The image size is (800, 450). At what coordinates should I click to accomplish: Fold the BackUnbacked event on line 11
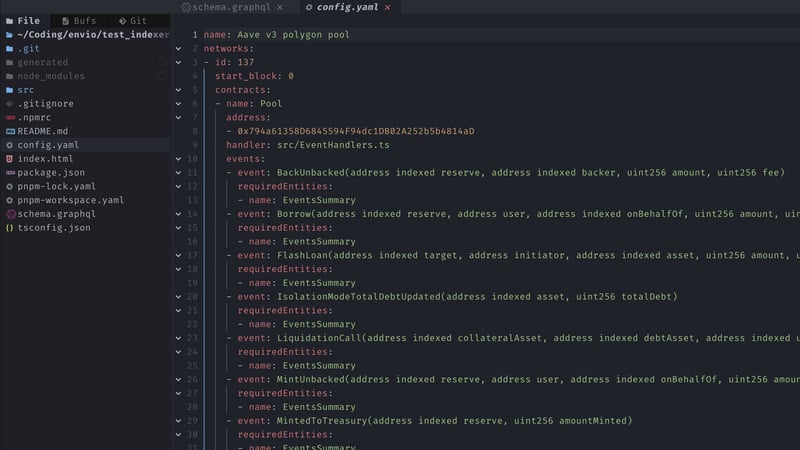pos(179,172)
